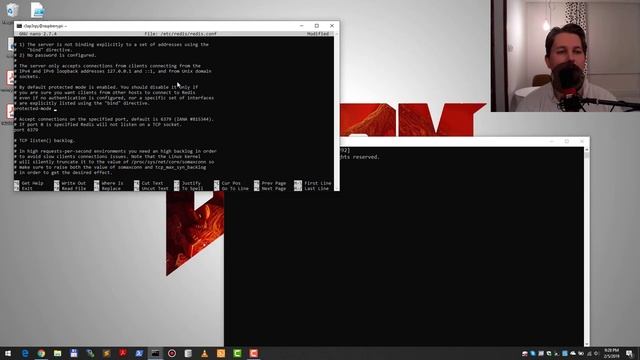Image resolution: width=640 pixels, height=360 pixels.
Task: Click the Go To Line shortcut in nano
Action: (x=231, y=189)
